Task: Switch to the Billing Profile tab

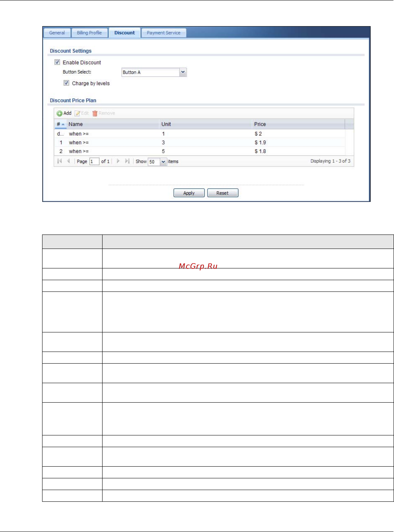Action: pos(89,33)
